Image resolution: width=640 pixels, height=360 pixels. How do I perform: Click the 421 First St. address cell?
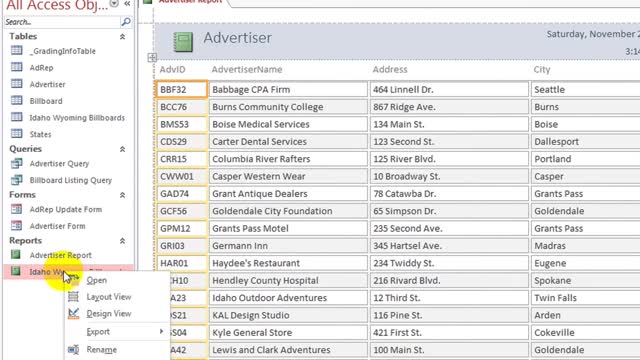[449, 332]
